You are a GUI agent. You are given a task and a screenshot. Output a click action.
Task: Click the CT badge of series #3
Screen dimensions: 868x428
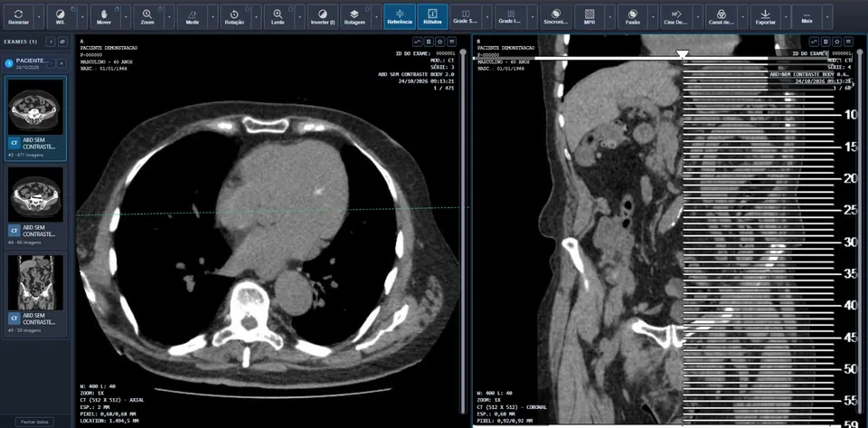(x=15, y=143)
